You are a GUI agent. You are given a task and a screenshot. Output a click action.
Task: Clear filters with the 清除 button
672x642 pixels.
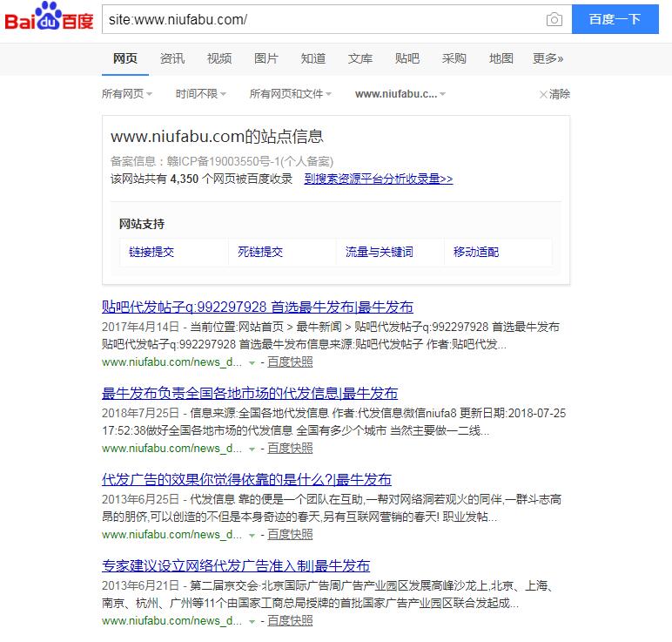(x=555, y=94)
